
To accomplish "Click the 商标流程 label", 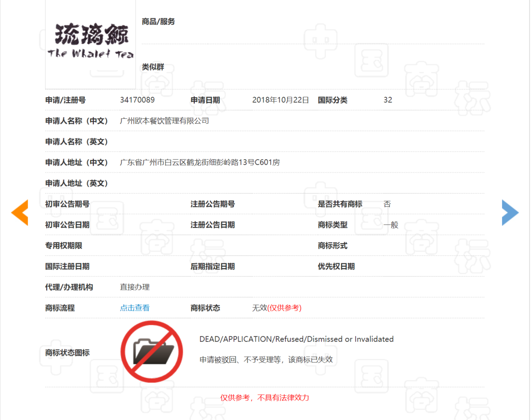I will click(x=60, y=308).
